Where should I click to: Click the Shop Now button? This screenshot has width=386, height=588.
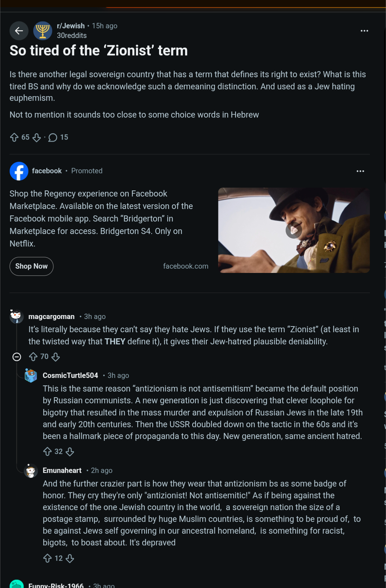(31, 266)
